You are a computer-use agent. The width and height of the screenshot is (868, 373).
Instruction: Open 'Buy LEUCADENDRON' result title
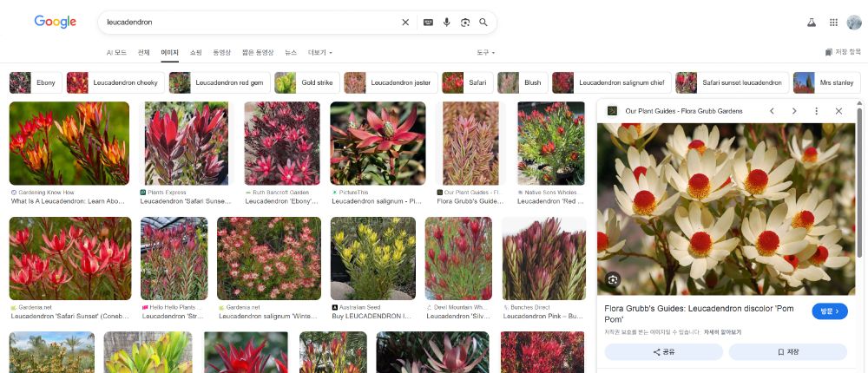(x=372, y=316)
